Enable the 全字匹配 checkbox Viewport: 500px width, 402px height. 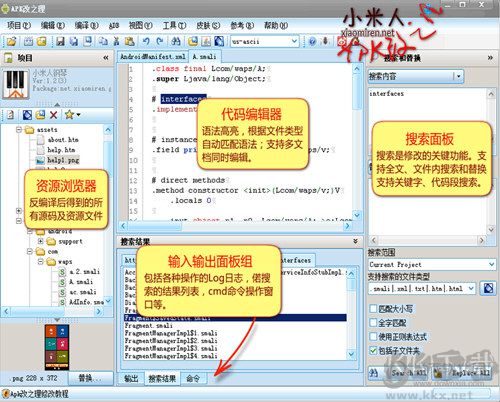tap(373, 323)
